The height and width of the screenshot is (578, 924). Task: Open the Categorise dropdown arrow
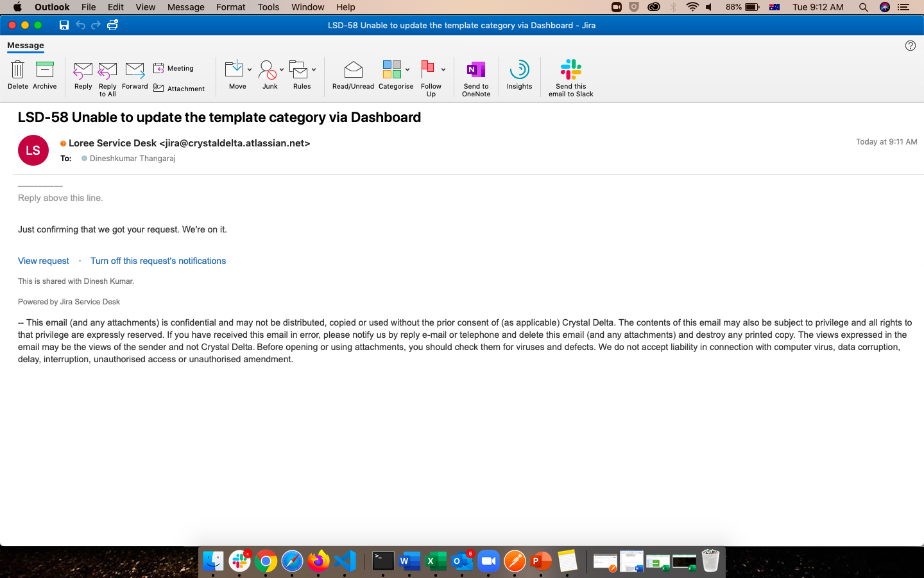tap(407, 69)
